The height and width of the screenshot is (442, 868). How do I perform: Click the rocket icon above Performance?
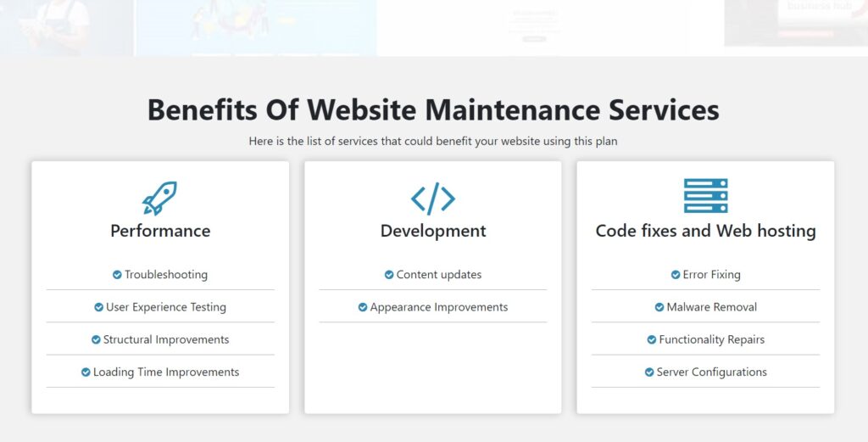pyautogui.click(x=159, y=198)
